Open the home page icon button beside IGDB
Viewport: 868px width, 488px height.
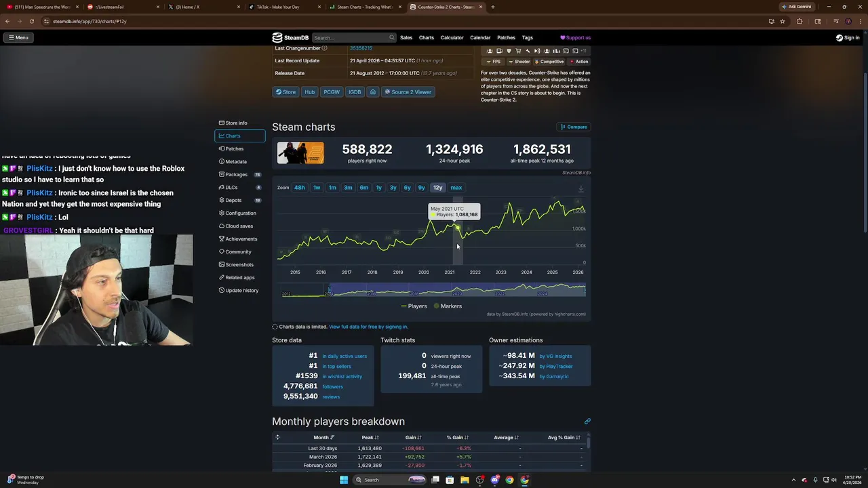click(372, 92)
